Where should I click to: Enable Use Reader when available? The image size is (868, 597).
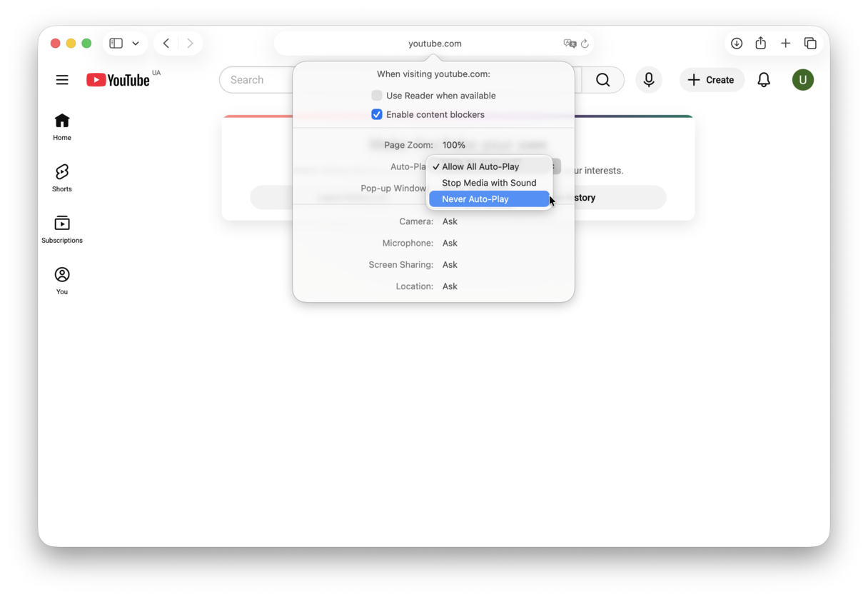click(x=377, y=96)
